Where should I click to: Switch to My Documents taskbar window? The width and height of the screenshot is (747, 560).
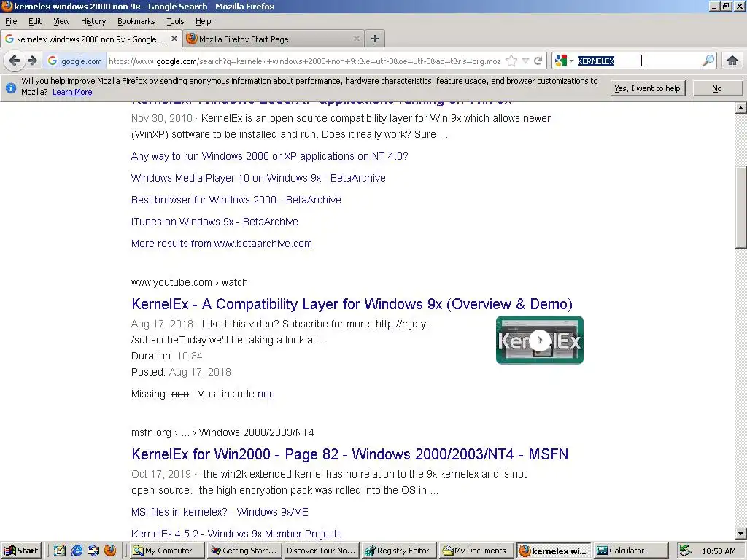pyautogui.click(x=476, y=551)
